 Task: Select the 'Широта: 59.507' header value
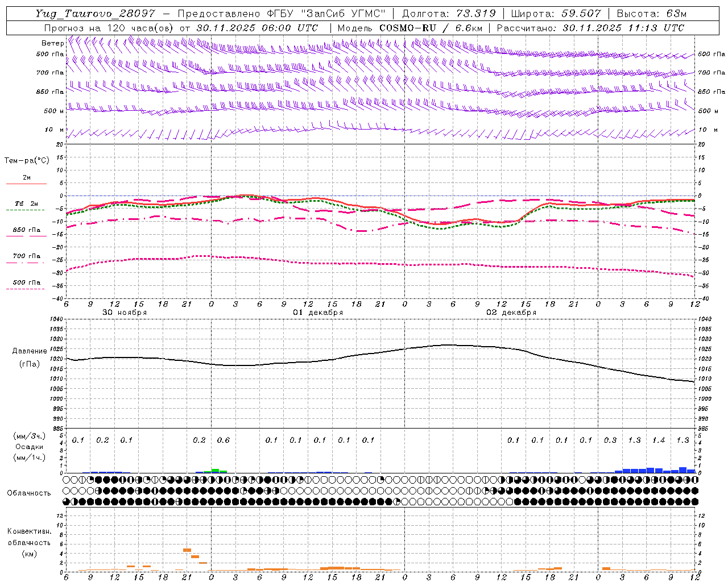(x=556, y=14)
